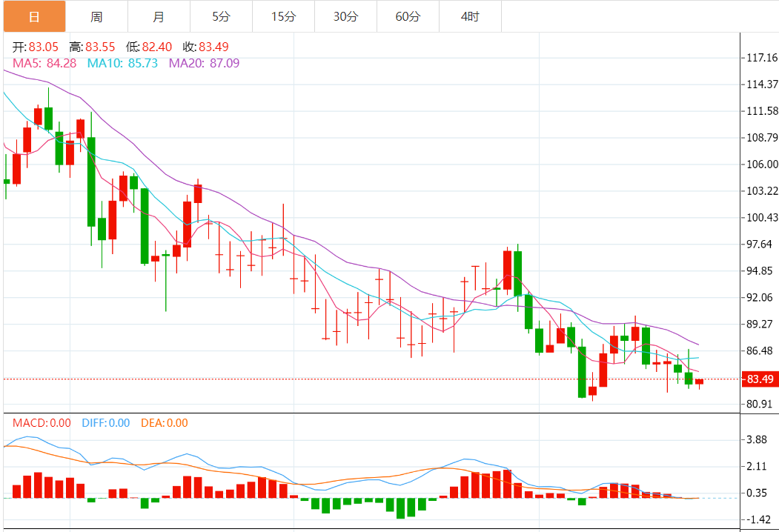The height and width of the screenshot is (532, 779).
Task: Click the 111.58 axis price label
Action: pos(762,110)
